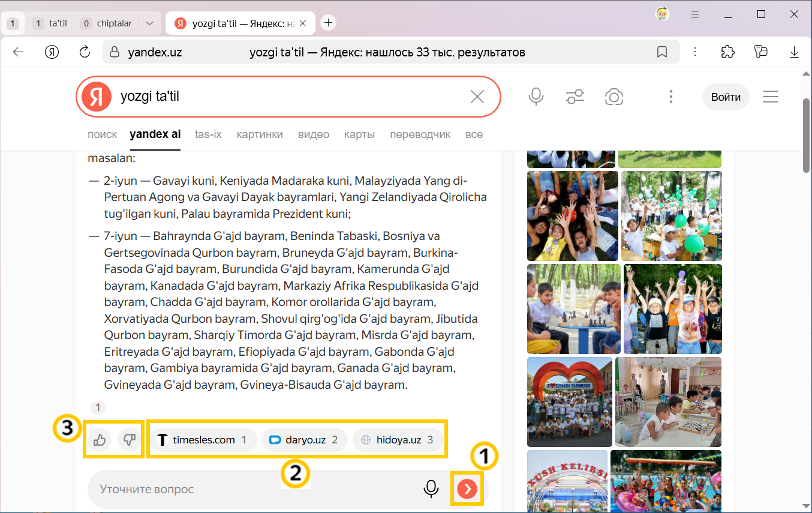Click microphone in the follow-up question field
Image resolution: width=812 pixels, height=513 pixels.
(x=431, y=489)
